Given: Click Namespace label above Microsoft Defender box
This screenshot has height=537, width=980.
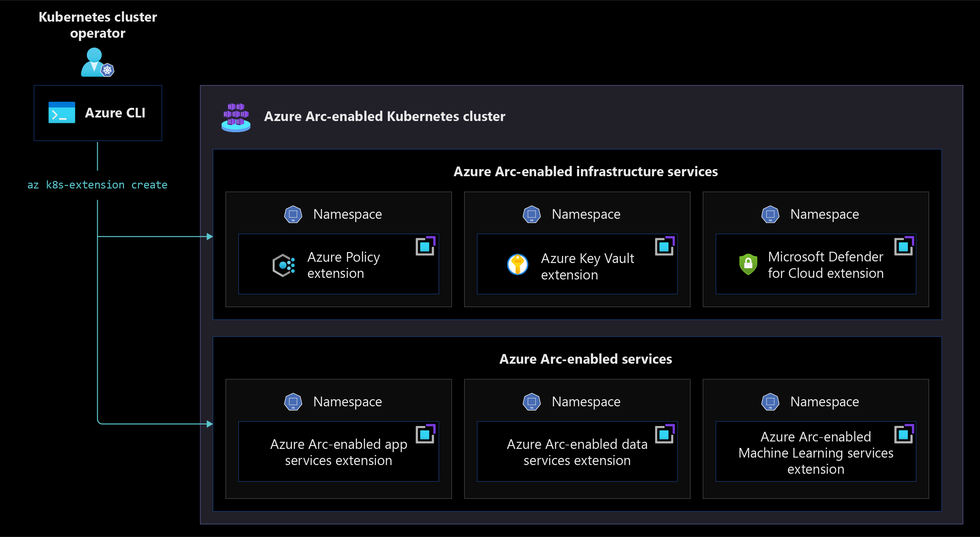Looking at the screenshot, I should click(824, 215).
